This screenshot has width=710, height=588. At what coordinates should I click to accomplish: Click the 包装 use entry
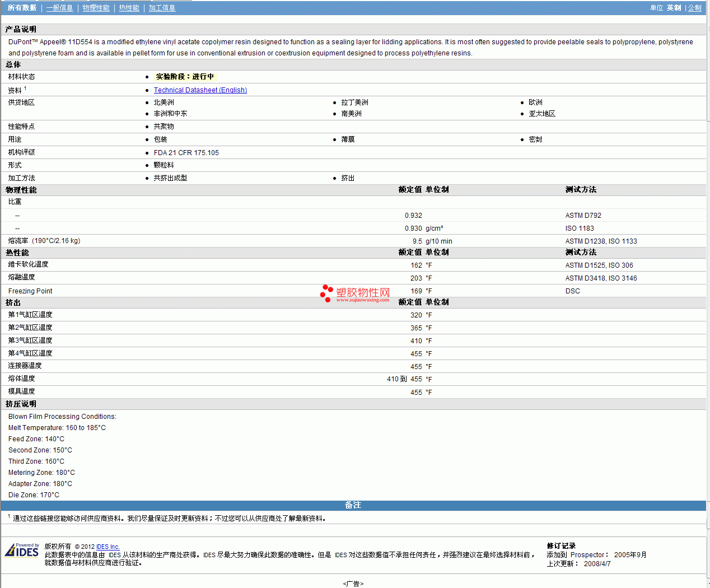[161, 139]
